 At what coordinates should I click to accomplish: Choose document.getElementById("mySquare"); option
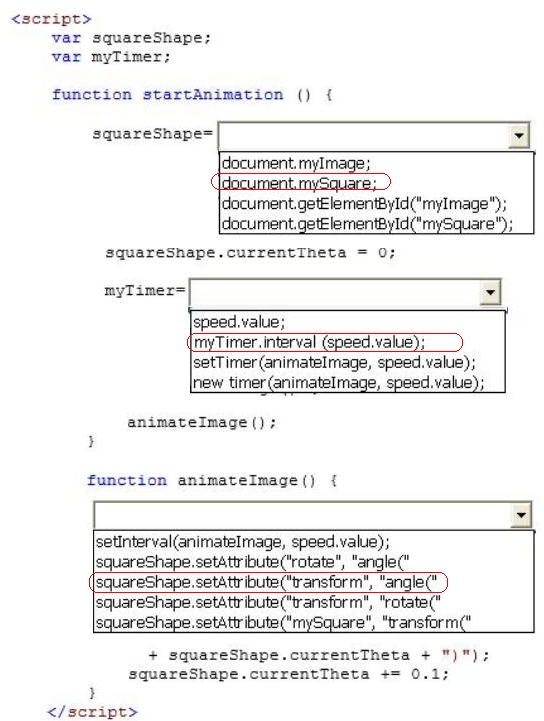point(367,224)
